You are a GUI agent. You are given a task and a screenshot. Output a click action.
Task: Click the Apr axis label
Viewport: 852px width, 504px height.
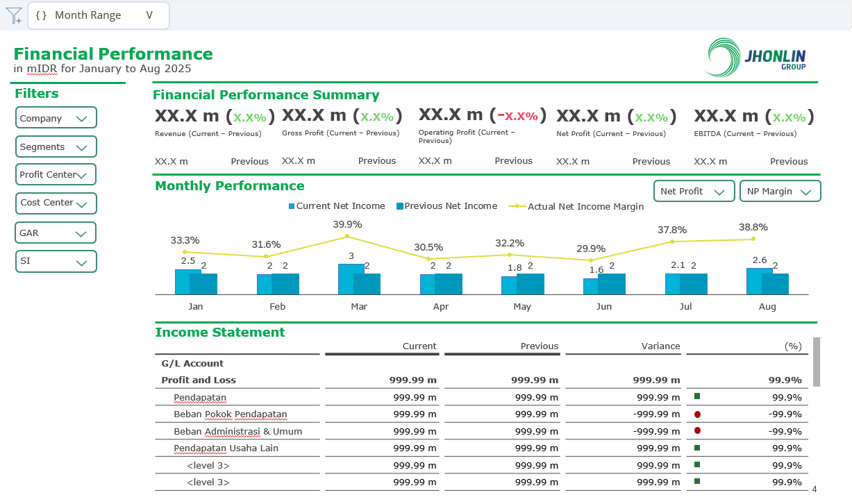(x=441, y=306)
